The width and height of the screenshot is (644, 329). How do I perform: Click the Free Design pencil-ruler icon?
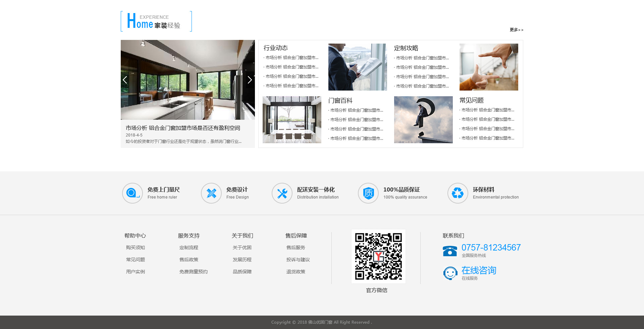click(211, 193)
